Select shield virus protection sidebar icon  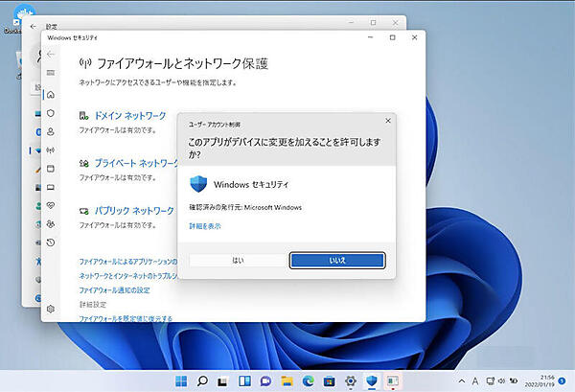[50, 113]
